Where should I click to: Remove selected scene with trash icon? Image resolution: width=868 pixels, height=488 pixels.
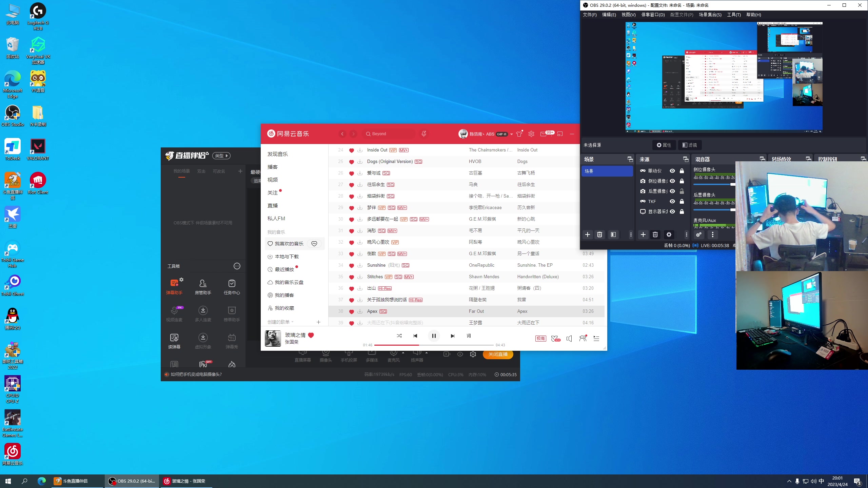599,235
